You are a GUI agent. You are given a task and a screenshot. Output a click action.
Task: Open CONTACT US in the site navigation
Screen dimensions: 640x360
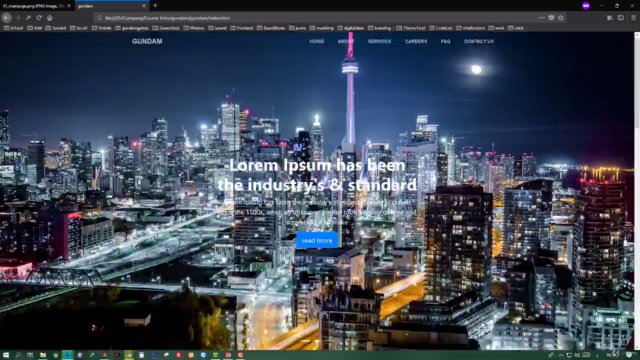tap(479, 41)
